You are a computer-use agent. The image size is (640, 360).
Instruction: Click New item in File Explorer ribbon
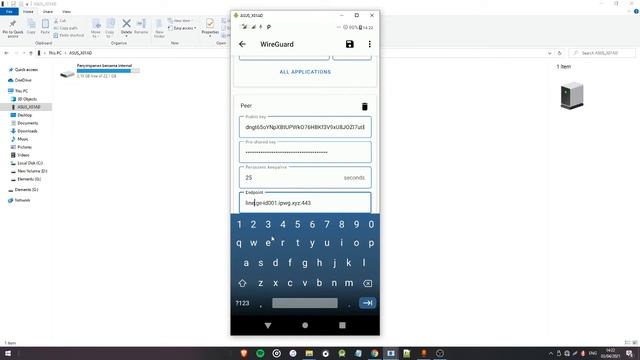click(x=180, y=21)
